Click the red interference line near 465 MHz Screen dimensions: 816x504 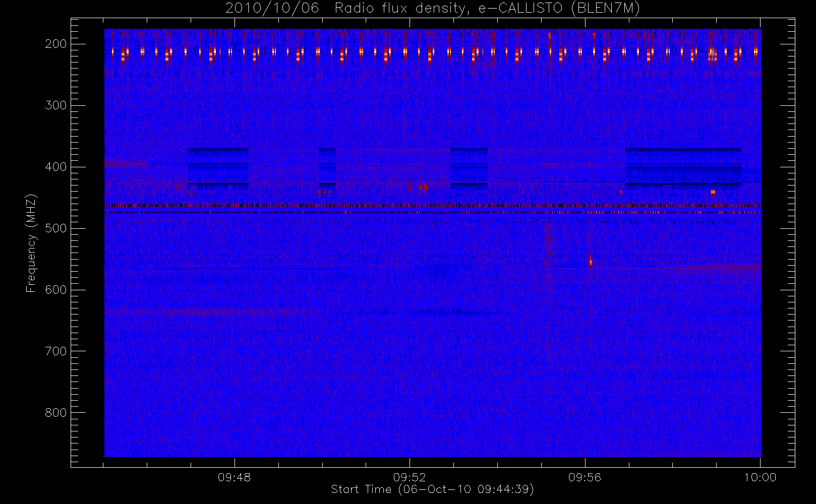point(433,206)
